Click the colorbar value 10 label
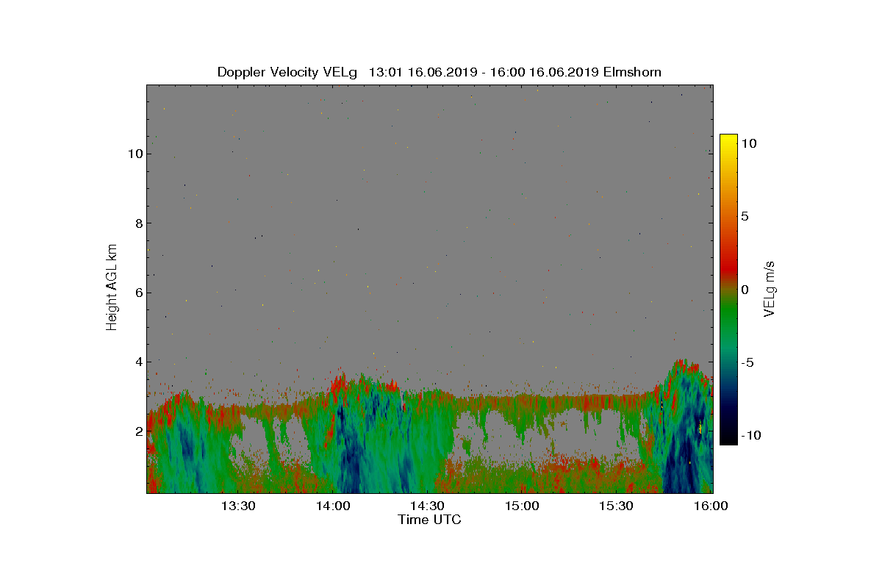The height and width of the screenshot is (588, 882). click(x=749, y=144)
